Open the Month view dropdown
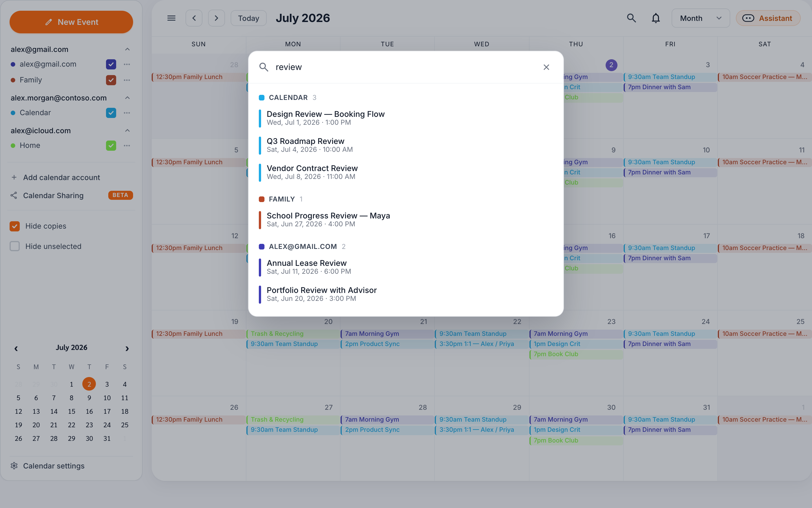 click(701, 18)
